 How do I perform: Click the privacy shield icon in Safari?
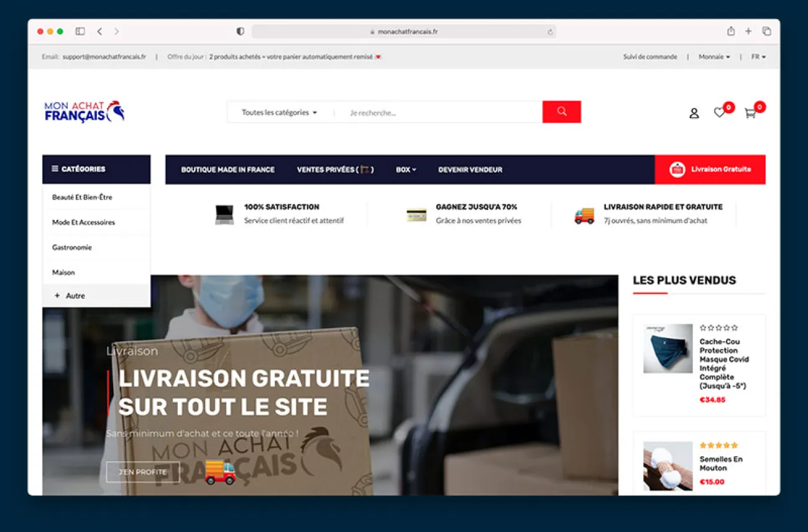click(241, 31)
